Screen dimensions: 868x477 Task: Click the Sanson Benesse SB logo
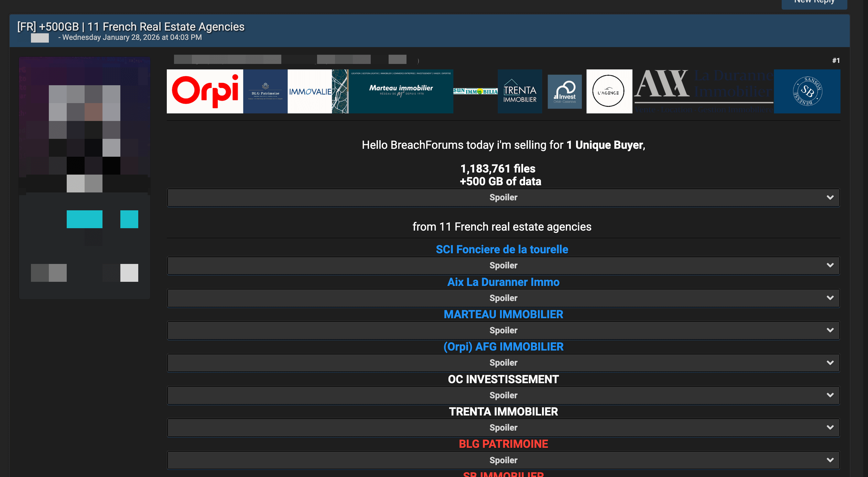click(807, 91)
